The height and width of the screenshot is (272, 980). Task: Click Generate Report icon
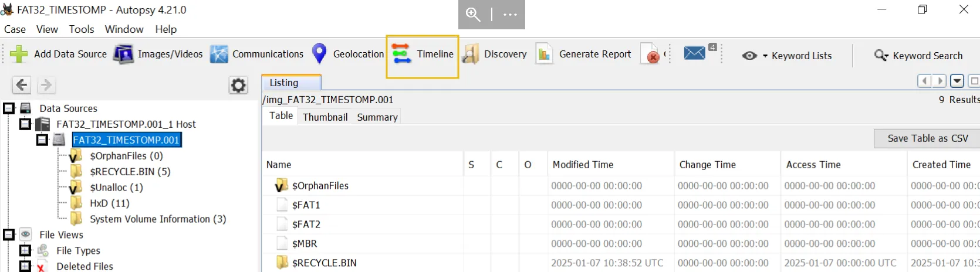(x=544, y=55)
